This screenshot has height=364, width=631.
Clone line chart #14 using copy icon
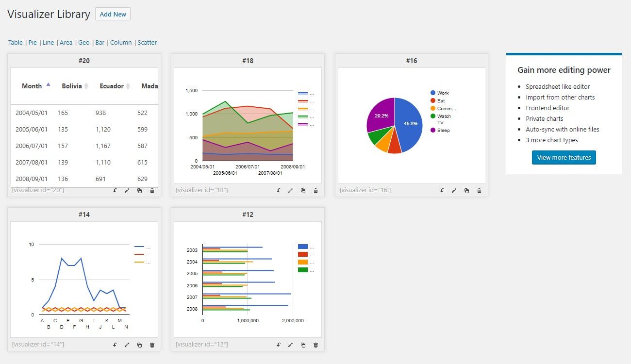139,345
